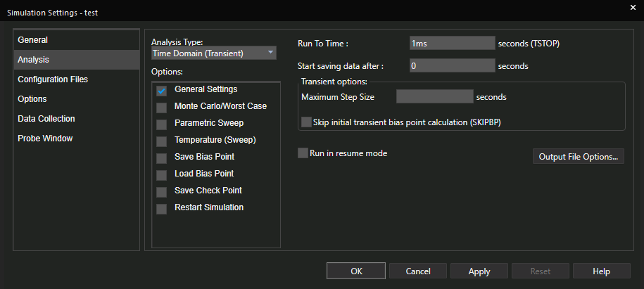The image size is (644, 289).
Task: Enable Save Check Point option
Action: pos(161,192)
